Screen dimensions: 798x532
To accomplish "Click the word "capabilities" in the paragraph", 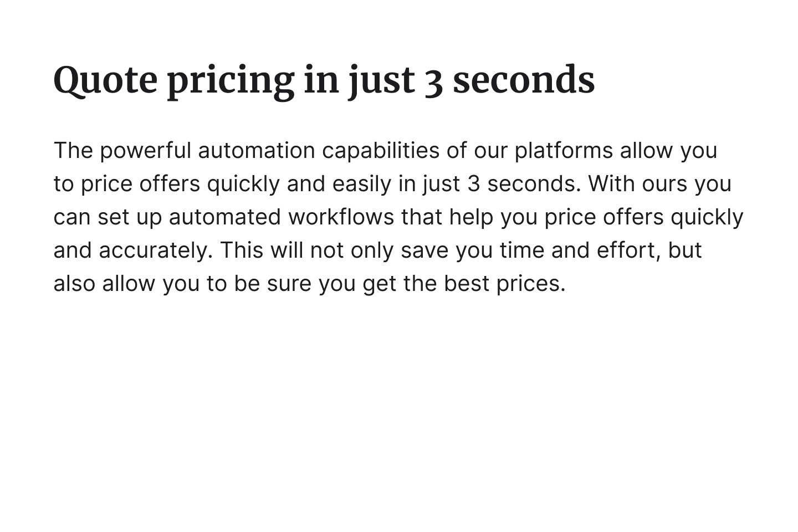I will (381, 151).
